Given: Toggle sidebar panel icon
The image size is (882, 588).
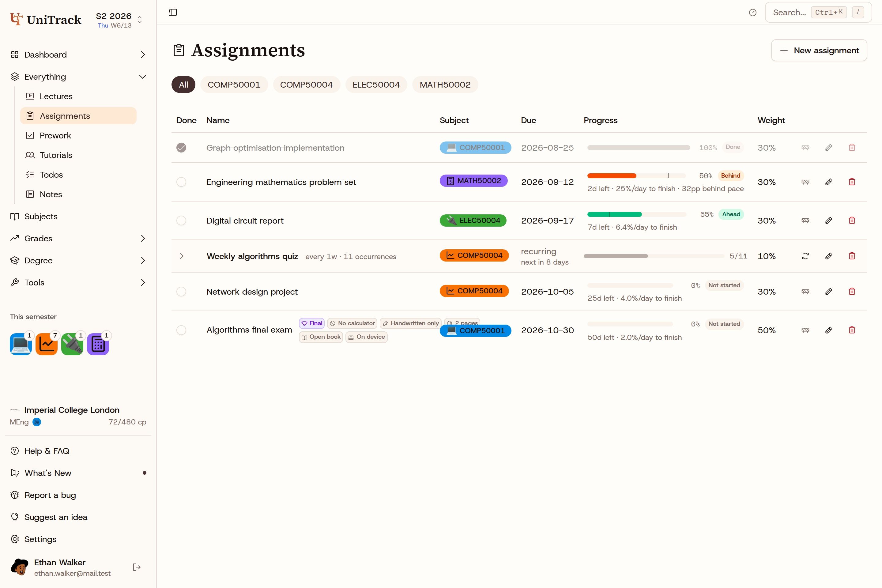Looking at the screenshot, I should [172, 12].
